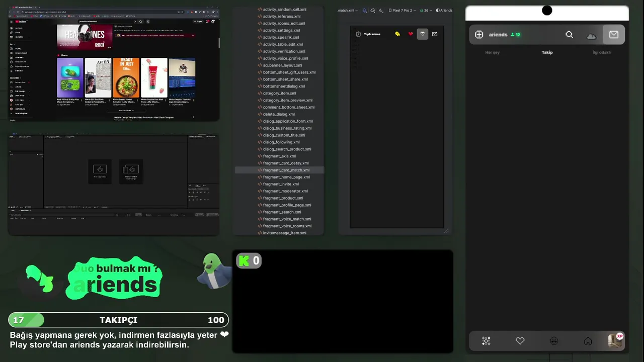This screenshot has width=644, height=362.
Task: Click the READY IN JUST Shorts thumbnail
Action: [x=126, y=77]
